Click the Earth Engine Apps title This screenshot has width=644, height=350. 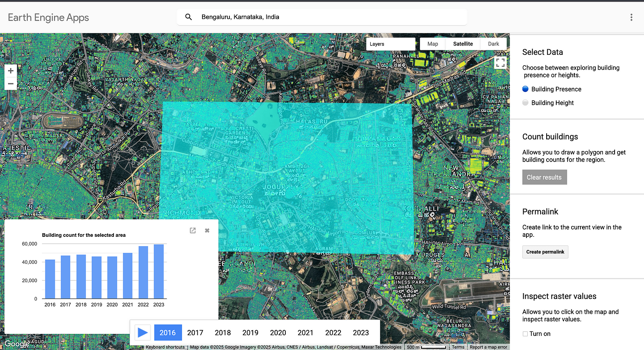(x=48, y=17)
